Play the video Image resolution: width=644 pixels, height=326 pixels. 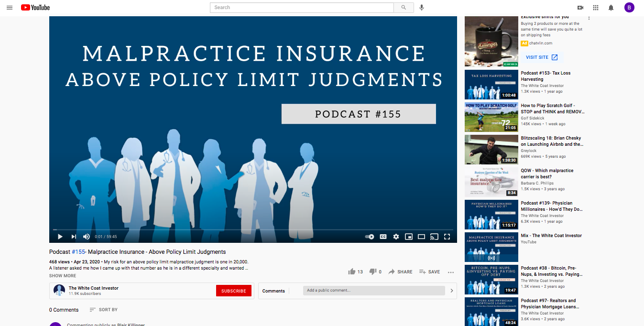click(60, 237)
